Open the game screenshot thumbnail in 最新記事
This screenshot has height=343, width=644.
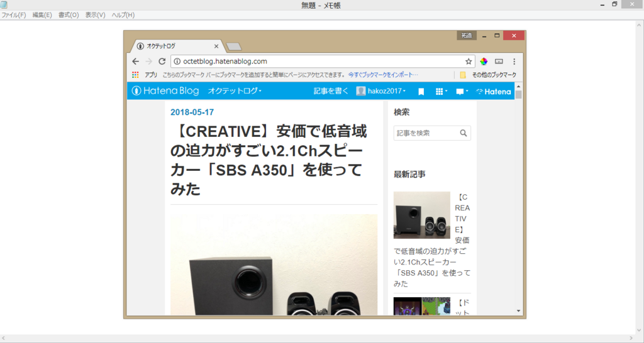[422, 306]
